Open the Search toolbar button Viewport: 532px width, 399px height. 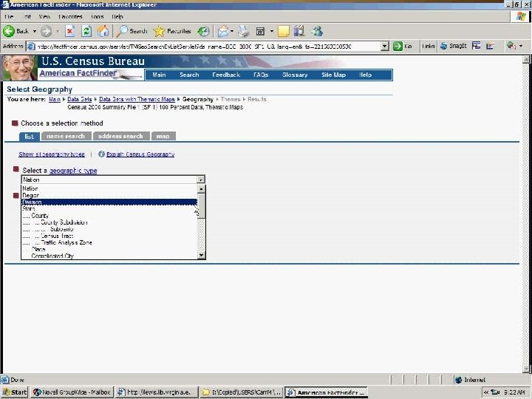pyautogui.click(x=132, y=31)
